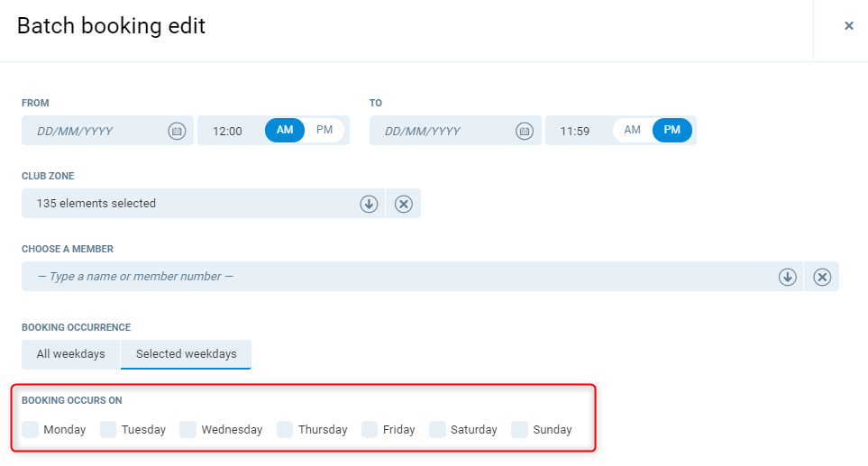Image resolution: width=868 pixels, height=466 pixels.
Task: Toggle the Sunday checkbox
Action: tap(520, 430)
